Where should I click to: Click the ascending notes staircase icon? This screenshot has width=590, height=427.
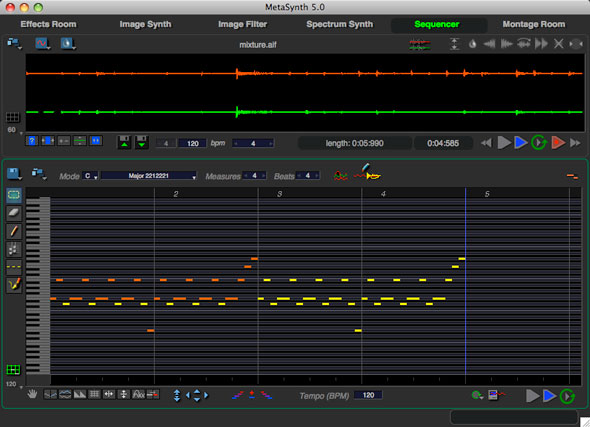238,395
